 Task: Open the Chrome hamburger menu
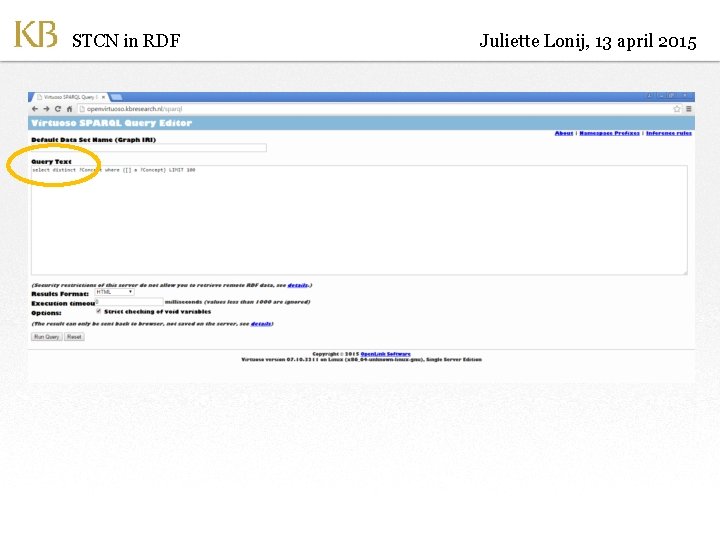pos(689,109)
